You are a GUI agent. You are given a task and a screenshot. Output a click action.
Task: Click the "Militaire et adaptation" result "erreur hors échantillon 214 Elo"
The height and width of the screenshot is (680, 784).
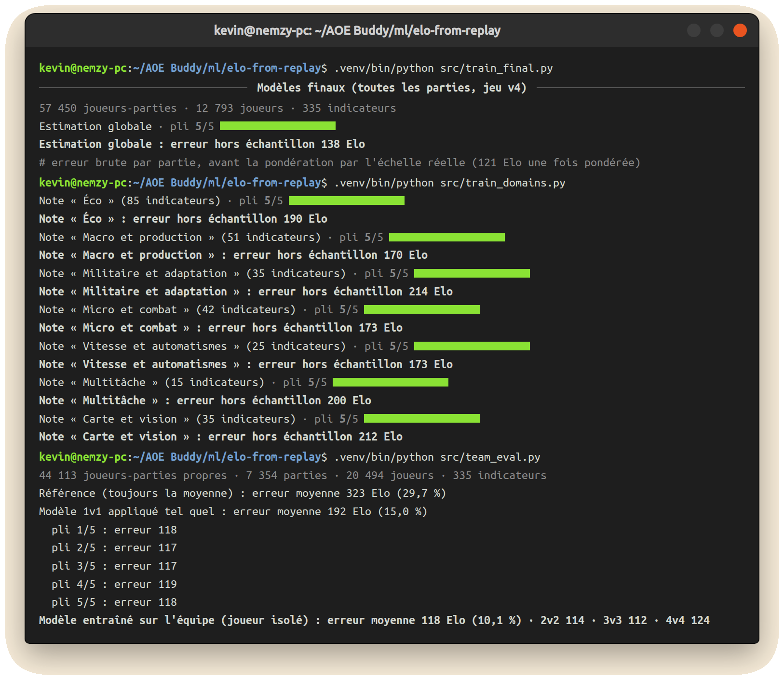[355, 292]
